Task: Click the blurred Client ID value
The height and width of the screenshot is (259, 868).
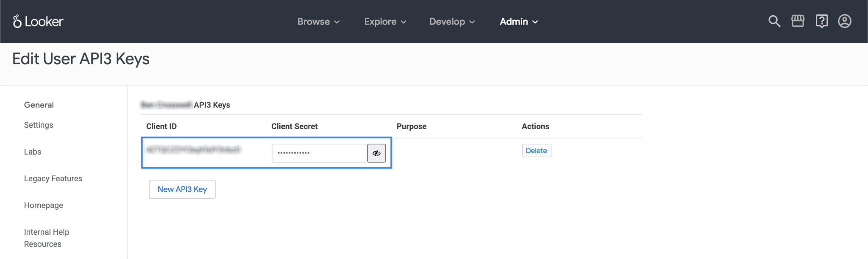Action: click(x=194, y=150)
